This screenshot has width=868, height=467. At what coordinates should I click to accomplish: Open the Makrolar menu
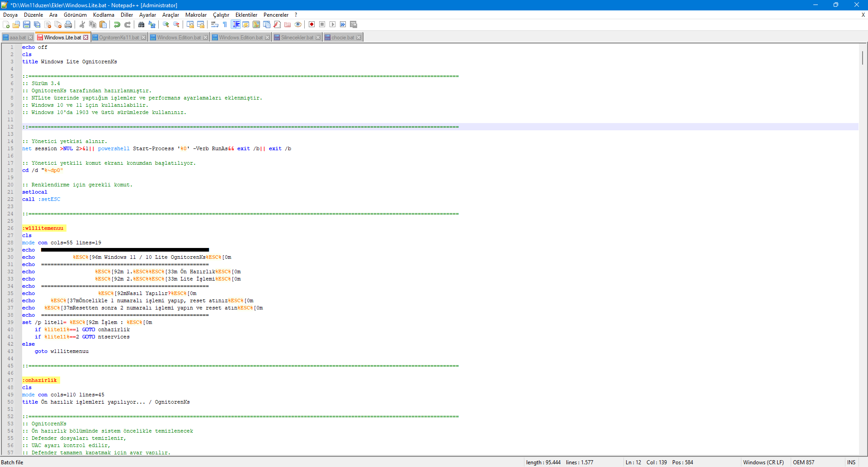pos(196,15)
